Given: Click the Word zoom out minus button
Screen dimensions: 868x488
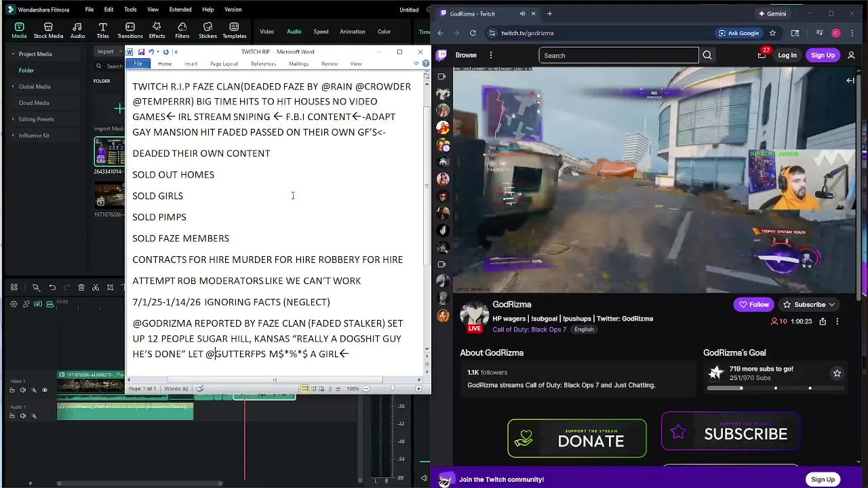Looking at the screenshot, I should [366, 388].
